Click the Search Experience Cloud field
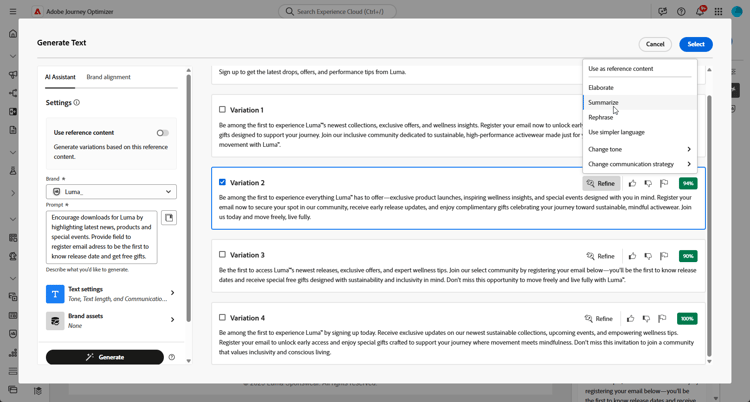The image size is (750, 402). [x=337, y=11]
